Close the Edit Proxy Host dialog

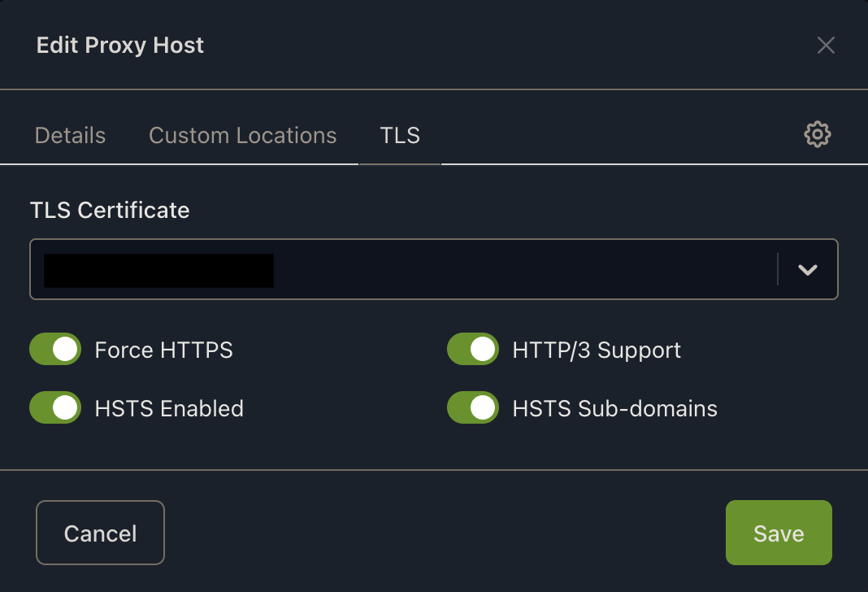pyautogui.click(x=826, y=46)
